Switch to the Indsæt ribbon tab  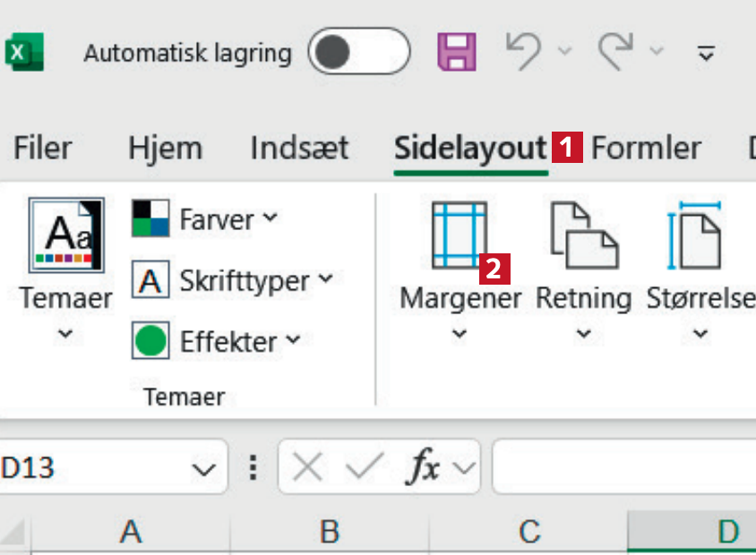[299, 149]
